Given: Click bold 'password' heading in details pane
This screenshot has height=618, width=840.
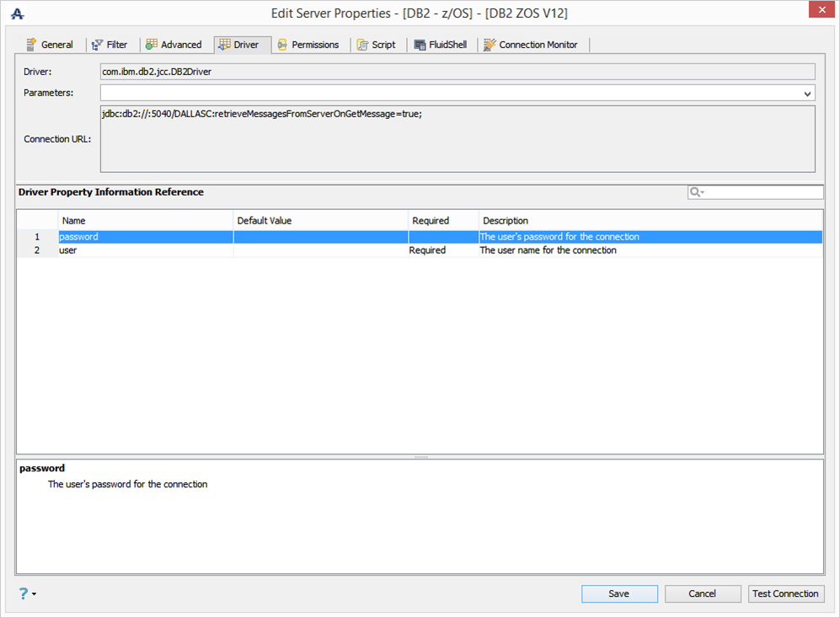Looking at the screenshot, I should [x=42, y=468].
